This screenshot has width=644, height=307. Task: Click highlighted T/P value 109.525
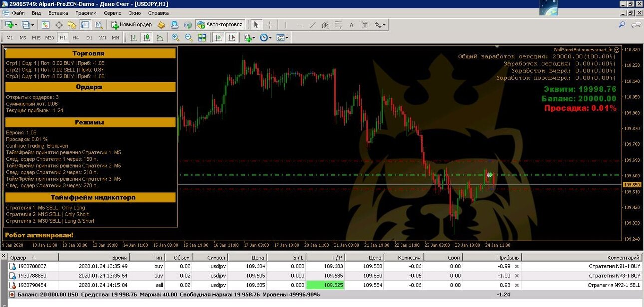pos(325,285)
